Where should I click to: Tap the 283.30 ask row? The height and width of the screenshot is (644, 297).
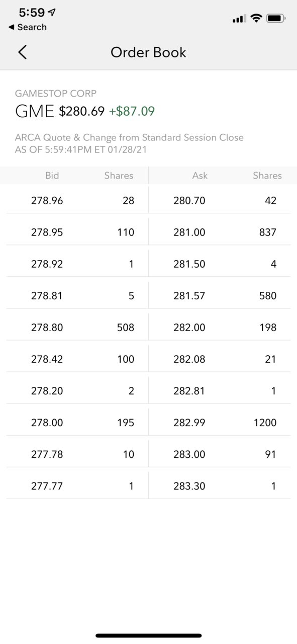[219, 486]
